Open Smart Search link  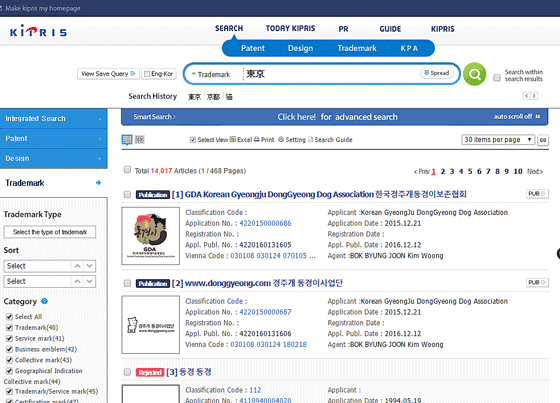154,117
